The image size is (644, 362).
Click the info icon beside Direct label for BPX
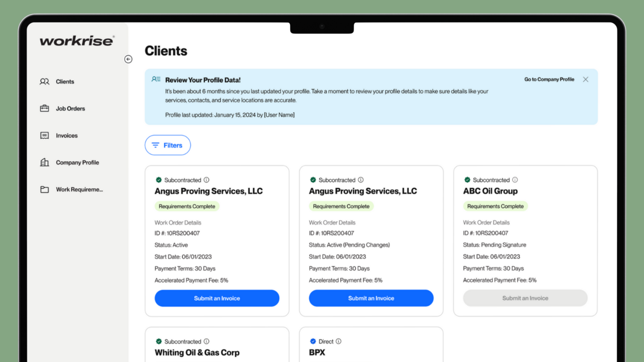[338, 341]
